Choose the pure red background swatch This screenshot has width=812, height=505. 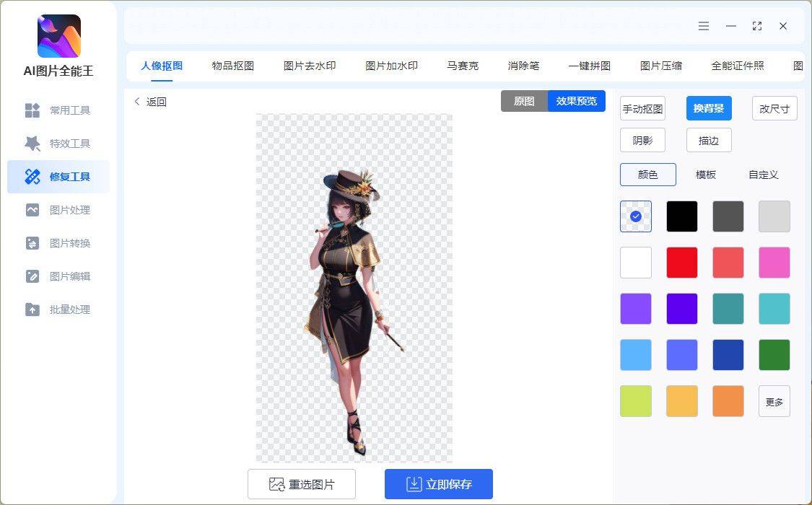pos(682,263)
